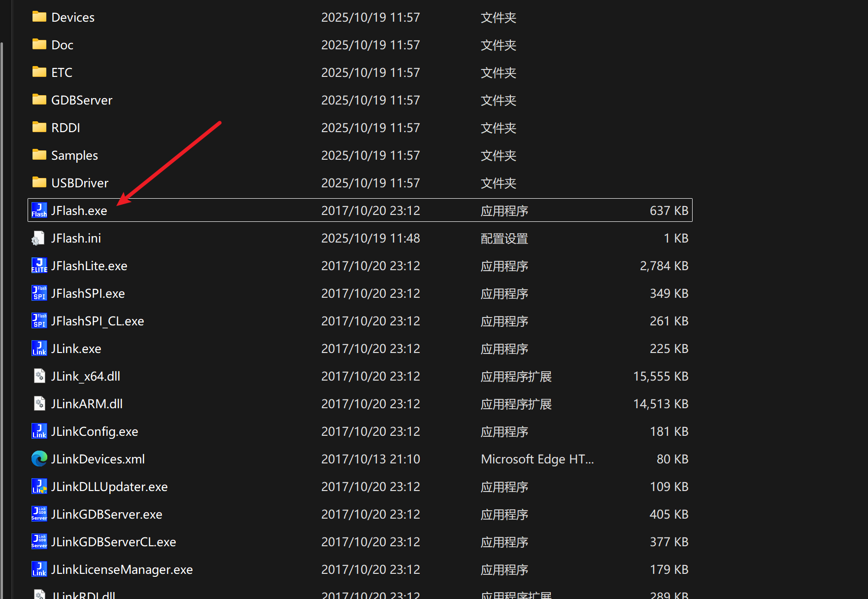
Task: Click the JLink.exe icon
Action: tap(39, 348)
